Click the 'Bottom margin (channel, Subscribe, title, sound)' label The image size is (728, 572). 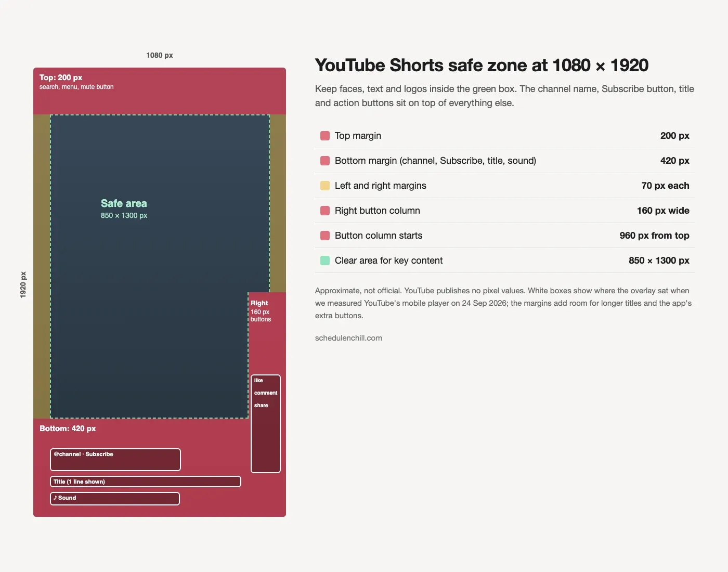[435, 161]
